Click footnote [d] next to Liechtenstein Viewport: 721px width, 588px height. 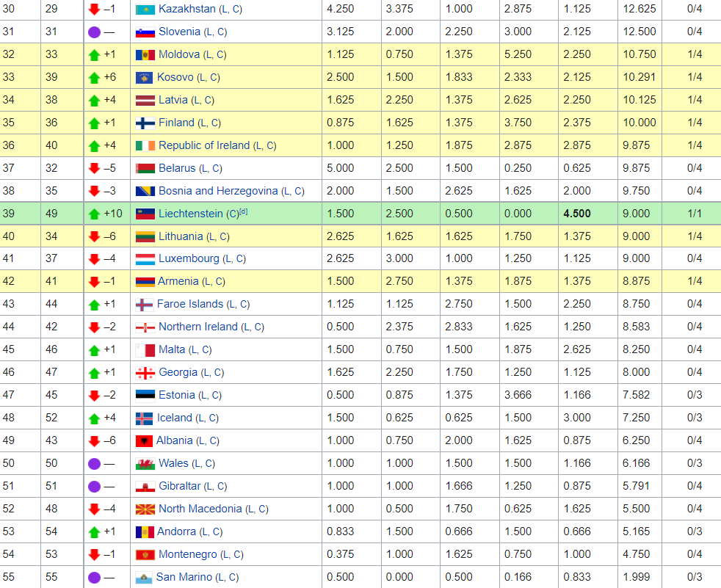point(243,211)
